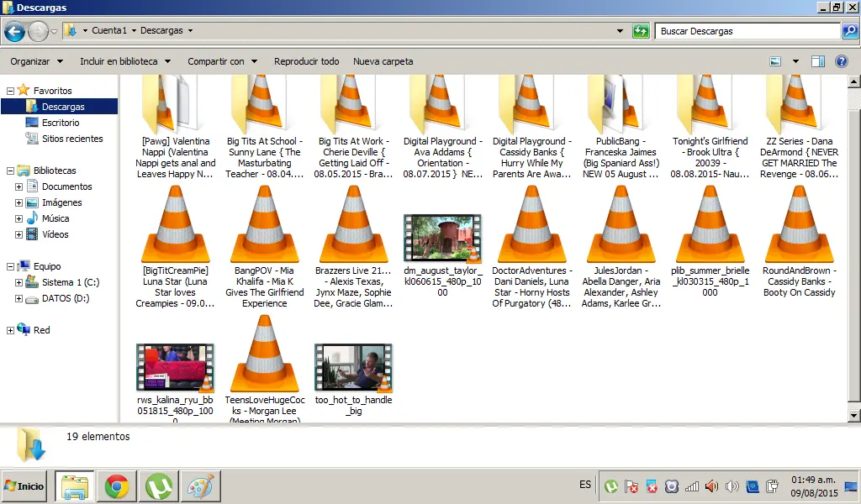The width and height of the screenshot is (861, 504).
Task: Open the Organizar menu
Action: (36, 61)
